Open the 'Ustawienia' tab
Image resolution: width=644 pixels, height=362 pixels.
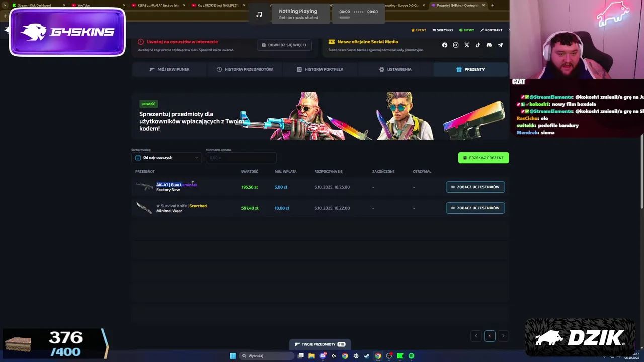tap(395, 69)
